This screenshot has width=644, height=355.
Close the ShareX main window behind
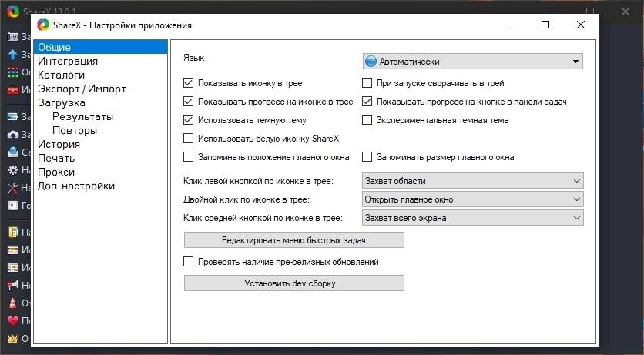pos(626,12)
